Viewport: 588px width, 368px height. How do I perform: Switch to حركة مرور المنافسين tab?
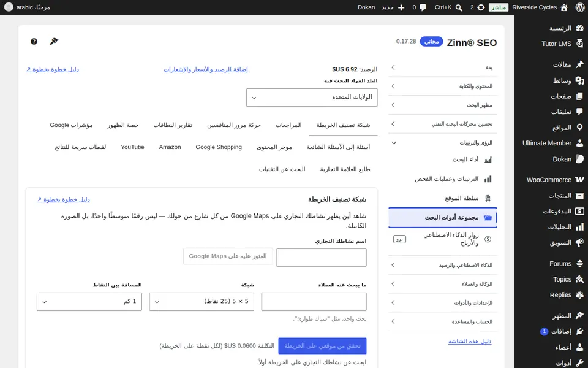pos(233,125)
